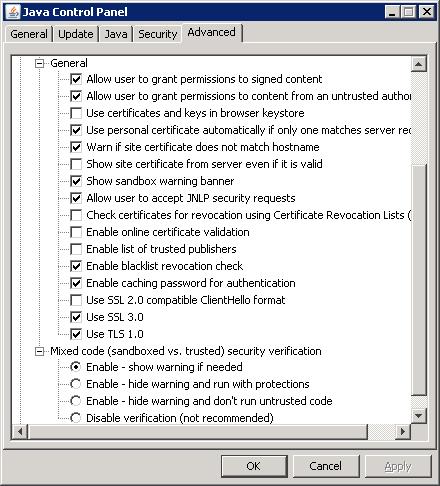Uncheck Enable blacklist revocation check
The image size is (440, 486).
pos(76,266)
